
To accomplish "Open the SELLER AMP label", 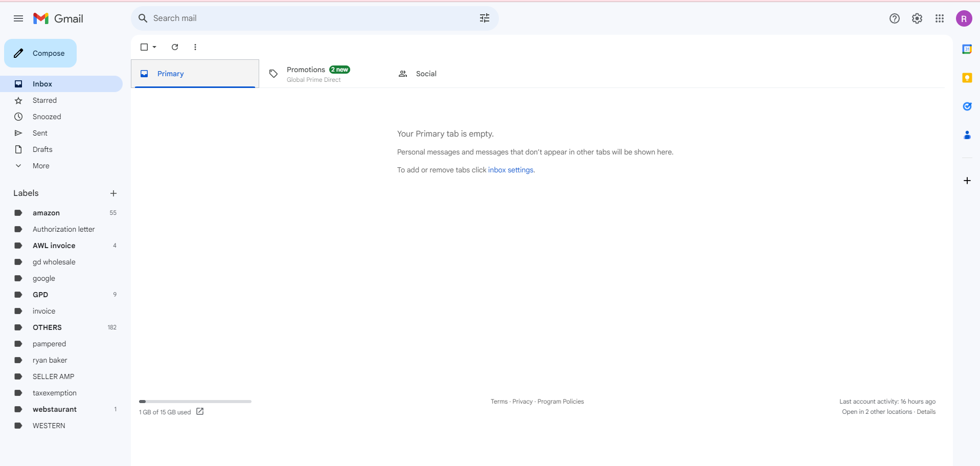I will click(61, 376).
